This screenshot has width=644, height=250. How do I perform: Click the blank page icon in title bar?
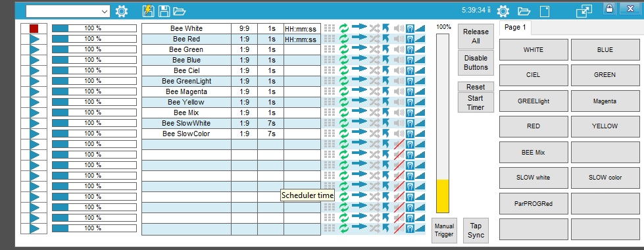click(x=545, y=11)
